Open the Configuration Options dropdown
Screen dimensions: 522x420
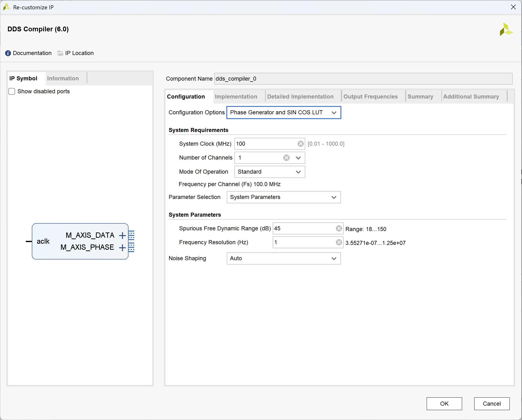[x=284, y=113]
